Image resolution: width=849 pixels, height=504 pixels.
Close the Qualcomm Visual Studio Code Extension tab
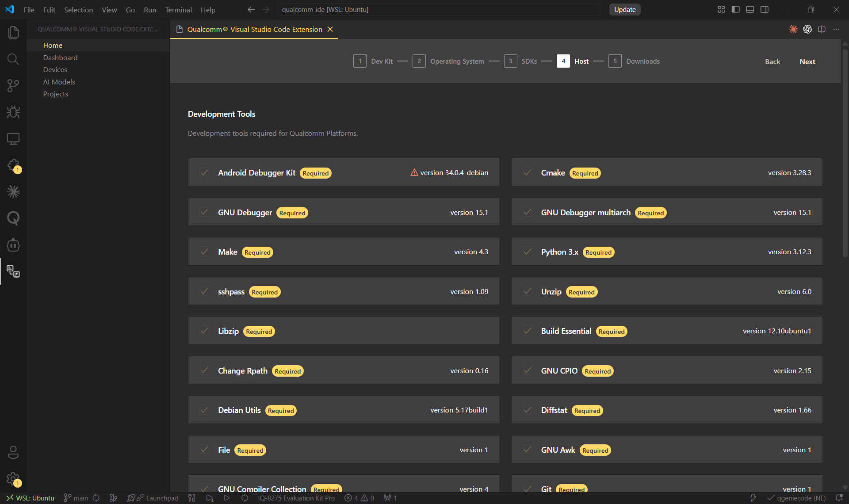click(x=330, y=29)
